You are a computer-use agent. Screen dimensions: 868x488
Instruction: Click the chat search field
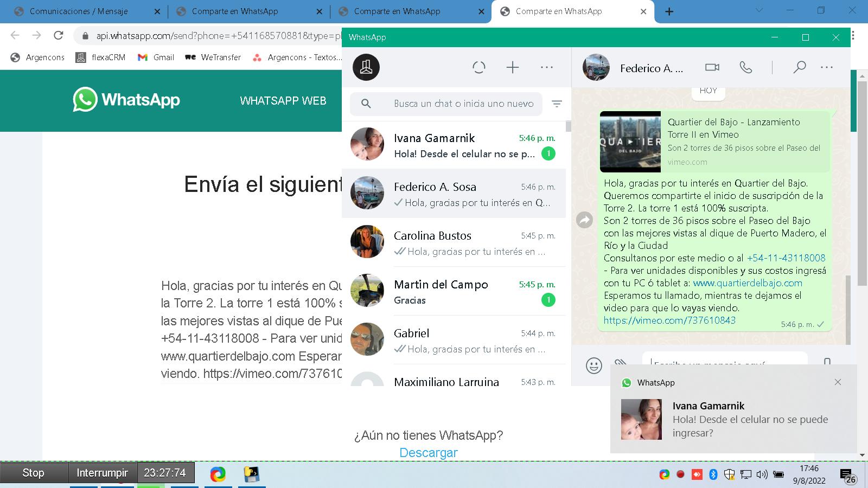coord(446,104)
